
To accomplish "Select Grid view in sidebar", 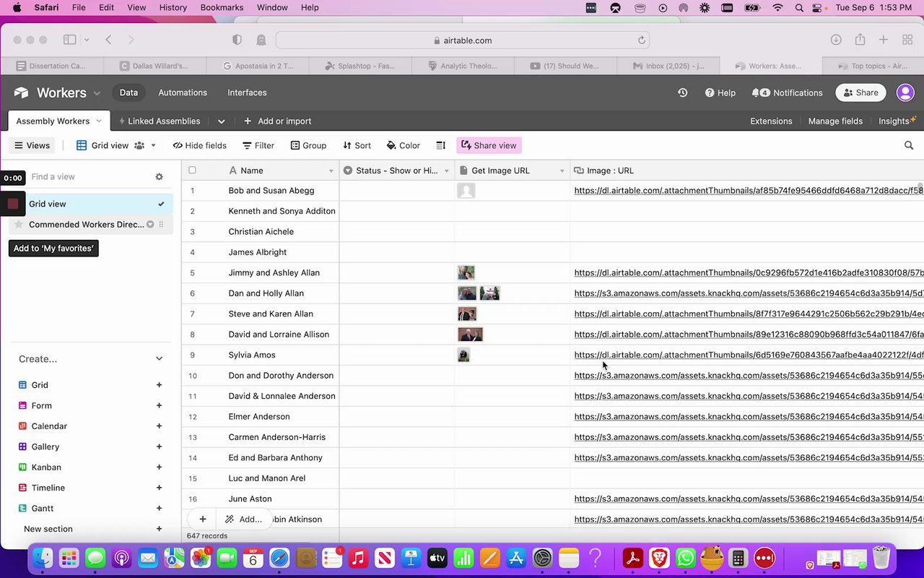I will (x=91, y=204).
